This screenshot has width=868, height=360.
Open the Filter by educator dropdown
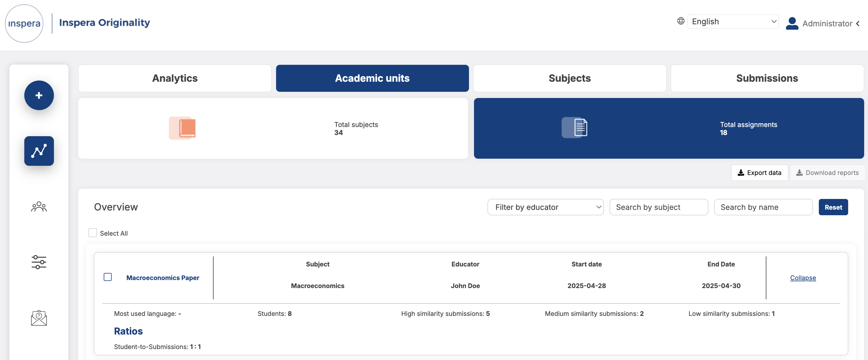point(545,207)
